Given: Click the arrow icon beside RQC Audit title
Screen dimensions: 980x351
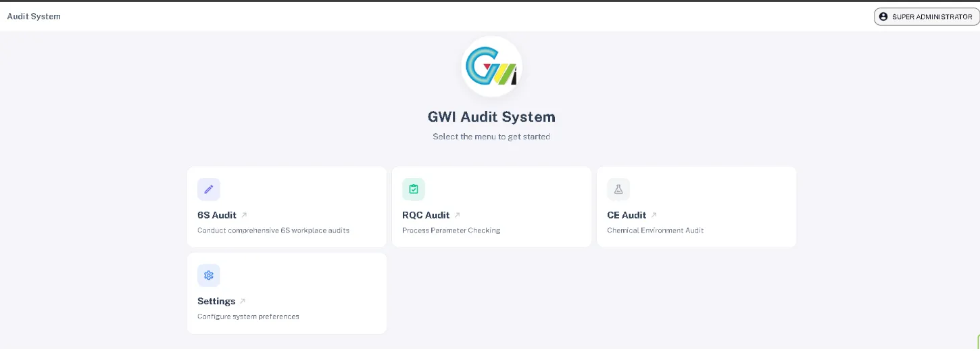Looking at the screenshot, I should 457,215.
